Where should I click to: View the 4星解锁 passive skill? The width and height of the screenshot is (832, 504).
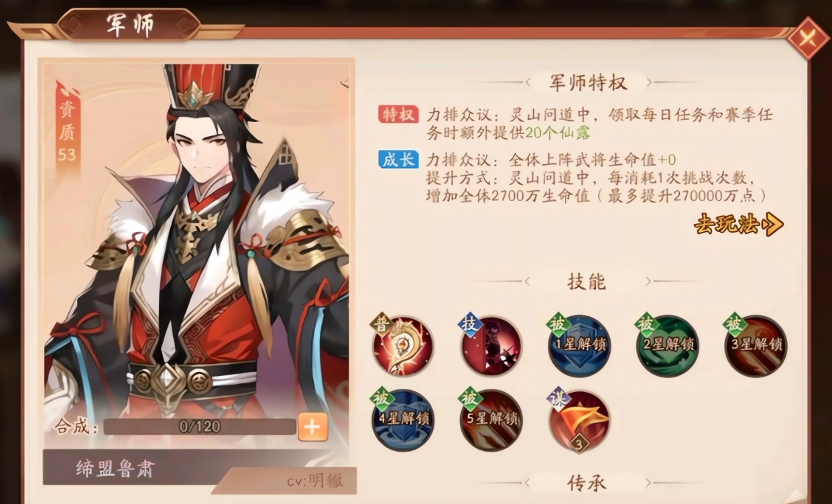(403, 420)
